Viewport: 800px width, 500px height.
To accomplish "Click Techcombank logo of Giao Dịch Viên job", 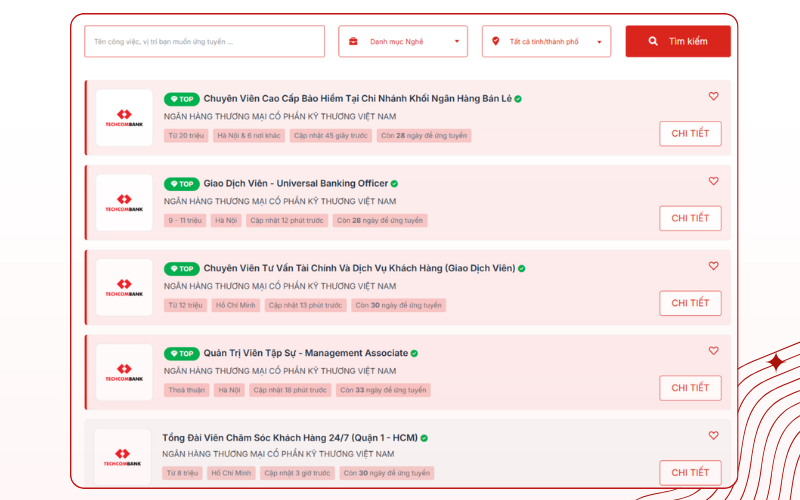I will point(124,203).
